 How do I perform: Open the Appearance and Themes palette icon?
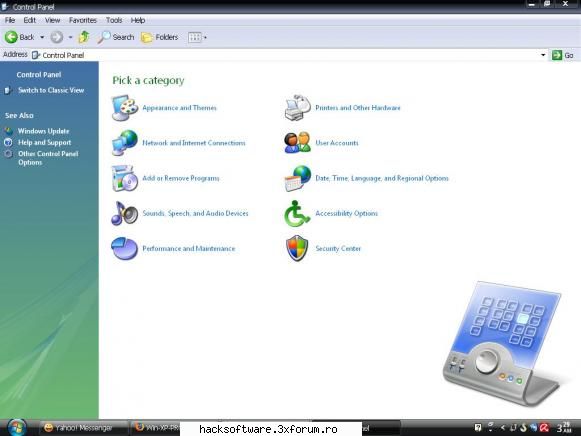coord(125,108)
